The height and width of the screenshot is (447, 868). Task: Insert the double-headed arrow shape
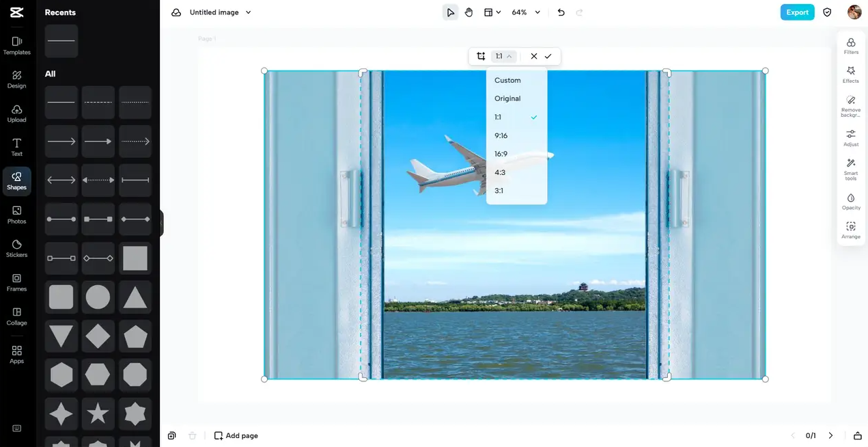point(61,180)
